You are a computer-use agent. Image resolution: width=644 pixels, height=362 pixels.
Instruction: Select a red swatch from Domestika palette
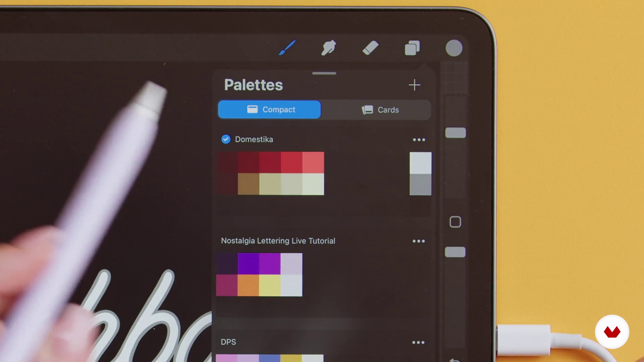coord(292,162)
